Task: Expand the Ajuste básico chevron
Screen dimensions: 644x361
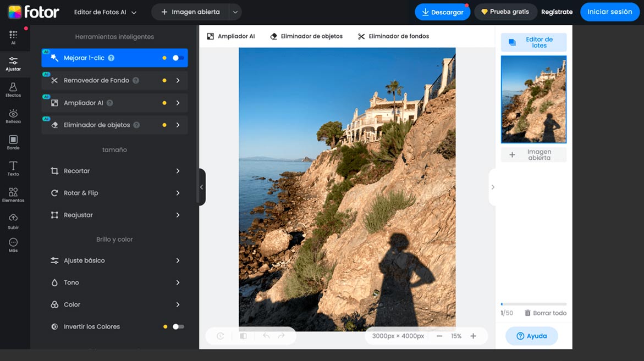Action: tap(178, 260)
